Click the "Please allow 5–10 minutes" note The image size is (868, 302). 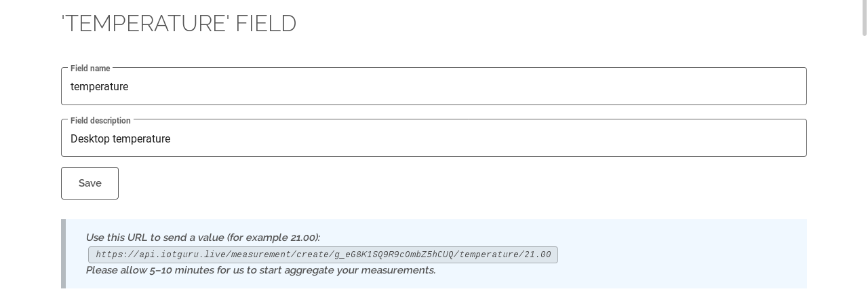(260, 270)
